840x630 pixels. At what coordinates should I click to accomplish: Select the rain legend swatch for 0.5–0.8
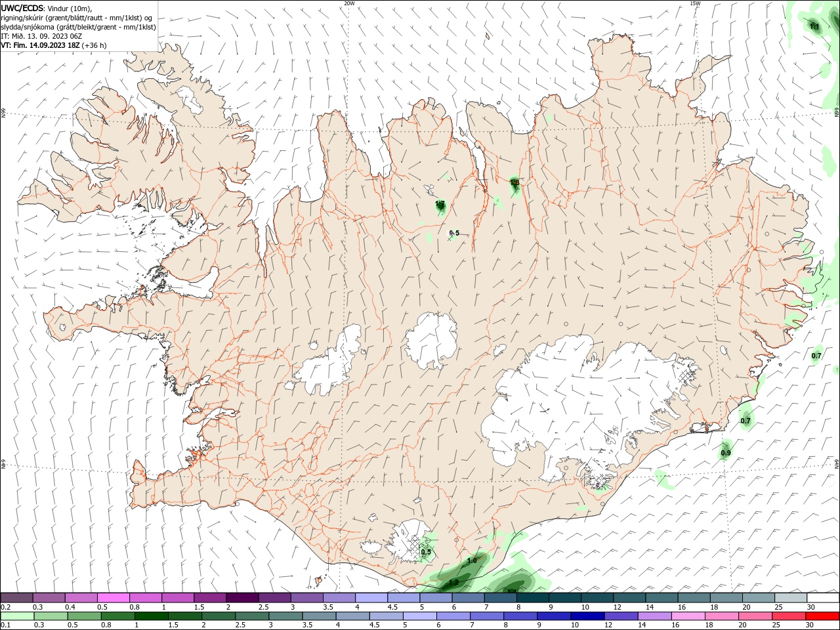click(85, 616)
